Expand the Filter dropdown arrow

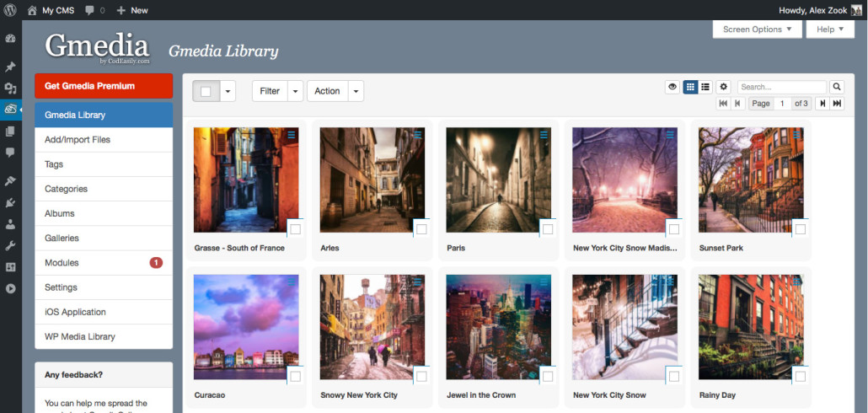[296, 91]
